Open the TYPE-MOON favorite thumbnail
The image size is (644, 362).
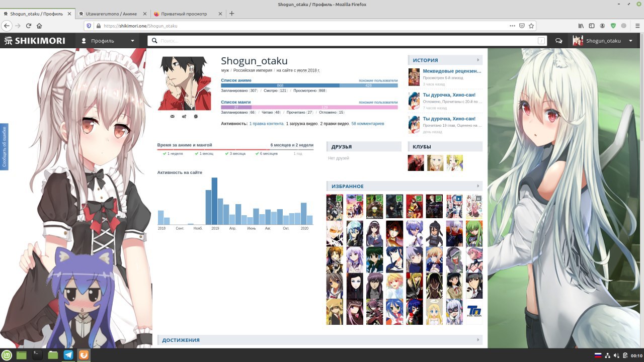474,312
